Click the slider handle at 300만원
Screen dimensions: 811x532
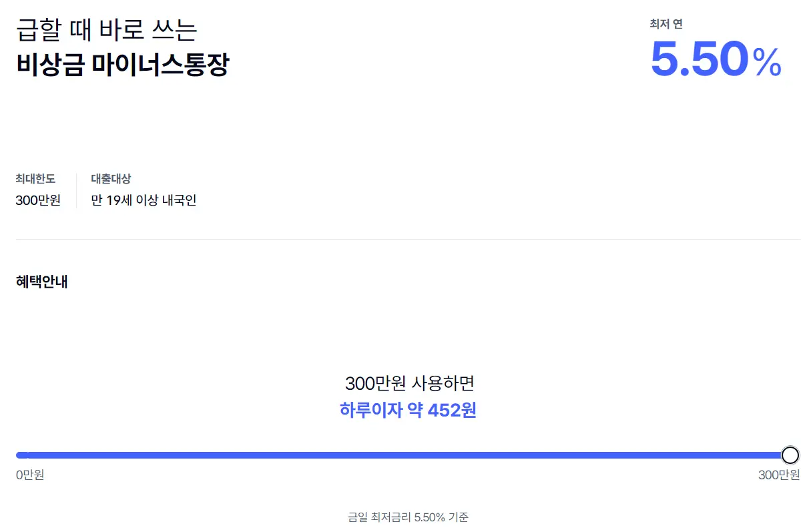coord(790,455)
